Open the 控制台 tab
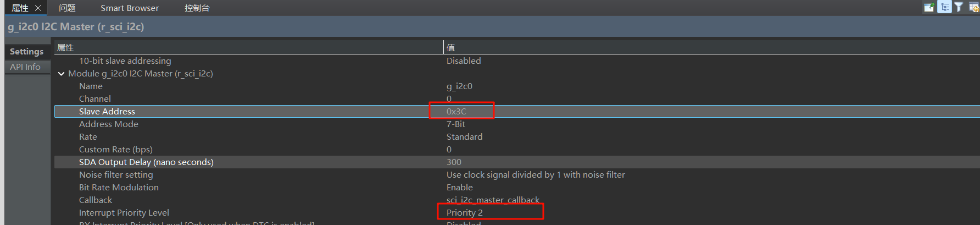Image resolution: width=980 pixels, height=225 pixels. [197, 8]
